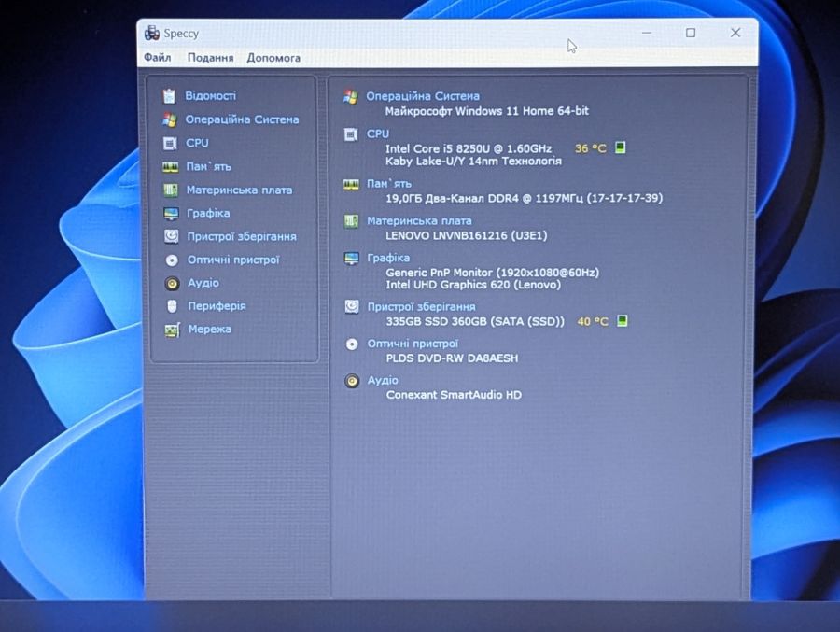Click RAM icon beside Пам'ять heading in summary
The image size is (840, 632).
pyautogui.click(x=351, y=185)
